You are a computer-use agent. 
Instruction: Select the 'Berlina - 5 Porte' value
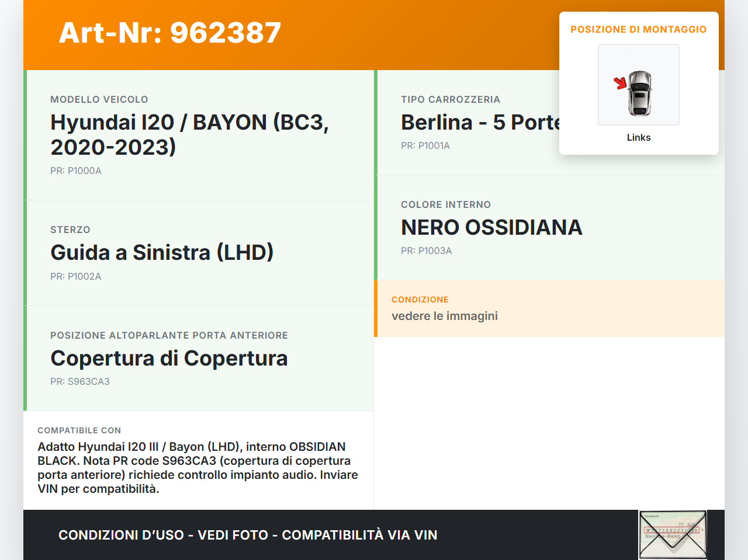coord(480,122)
